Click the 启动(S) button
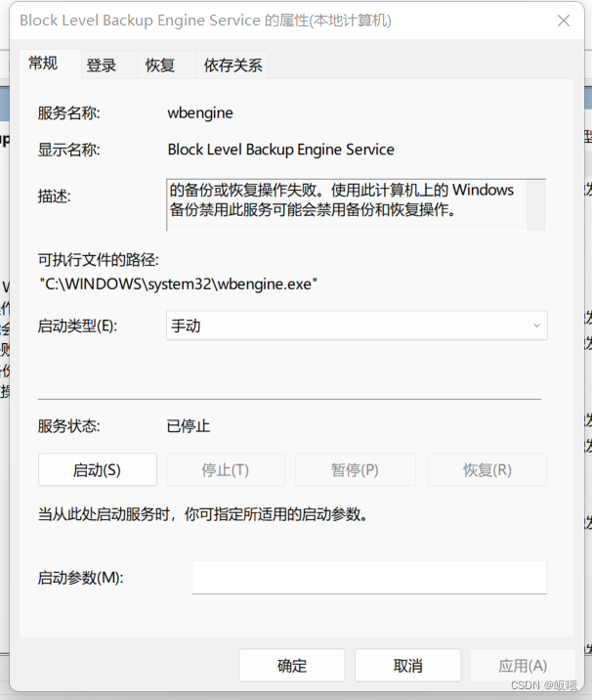 point(98,469)
